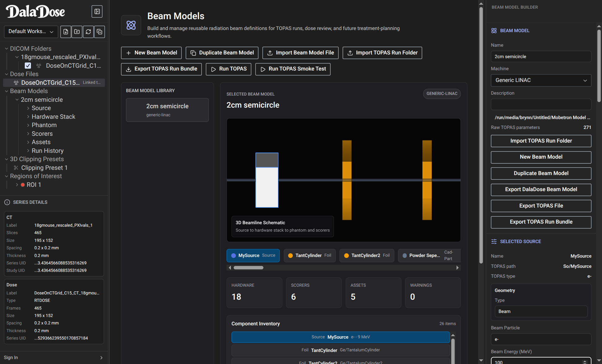This screenshot has width=602, height=364.
Task: Click the play icon on Run TOPAS Smoke Test
Action: [263, 69]
